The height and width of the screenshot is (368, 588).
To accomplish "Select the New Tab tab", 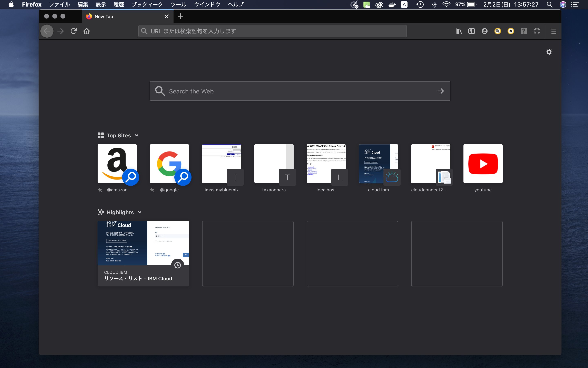I will [128, 16].
